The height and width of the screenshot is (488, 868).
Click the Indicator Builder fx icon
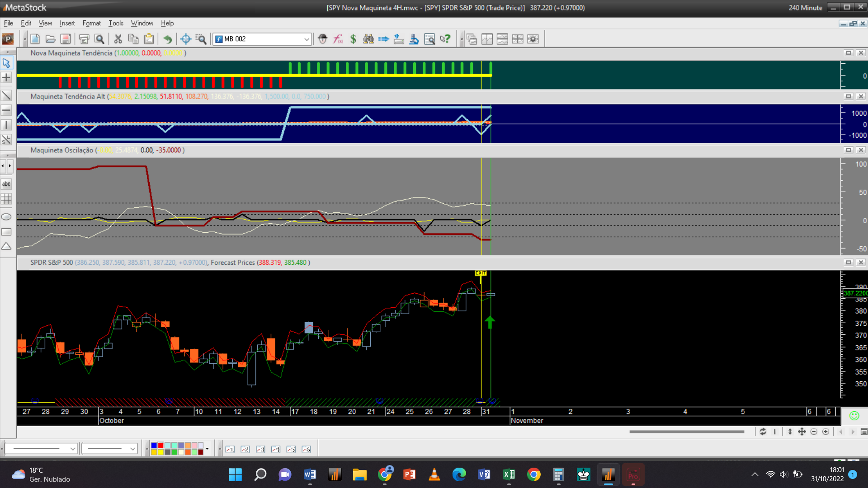(x=338, y=39)
